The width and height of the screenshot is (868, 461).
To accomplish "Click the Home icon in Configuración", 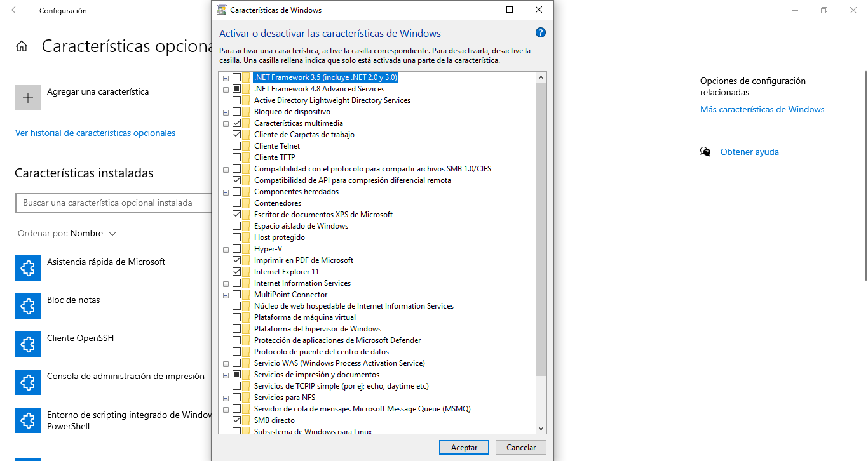I will pos(22,46).
